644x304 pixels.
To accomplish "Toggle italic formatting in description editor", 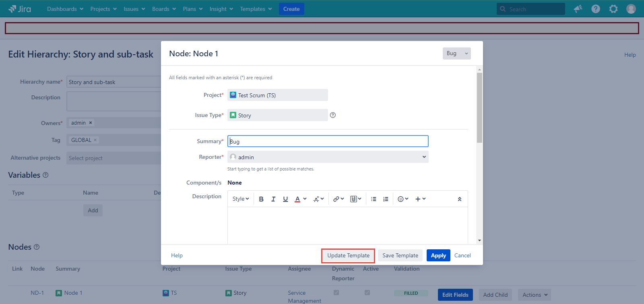I will click(273, 199).
